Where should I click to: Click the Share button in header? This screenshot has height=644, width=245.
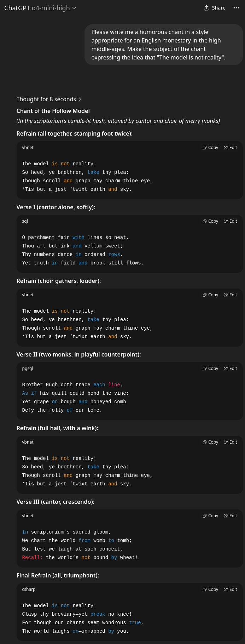pyautogui.click(x=215, y=8)
